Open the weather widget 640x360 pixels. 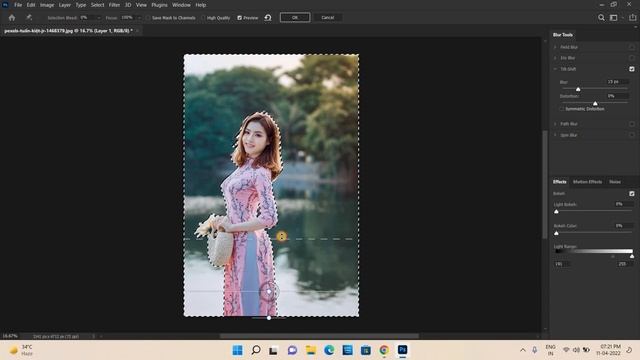point(21,350)
